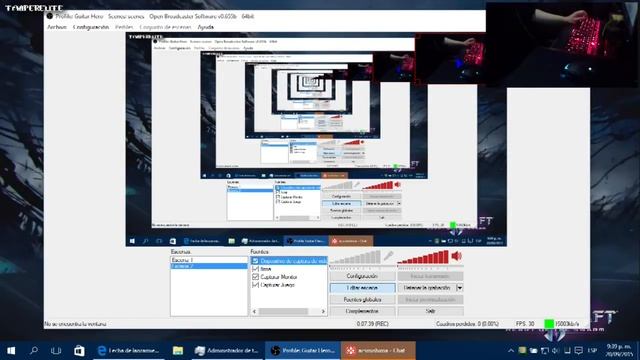Click the FPS: 30 status text
Screen dimensions: 640x360
tap(525, 324)
